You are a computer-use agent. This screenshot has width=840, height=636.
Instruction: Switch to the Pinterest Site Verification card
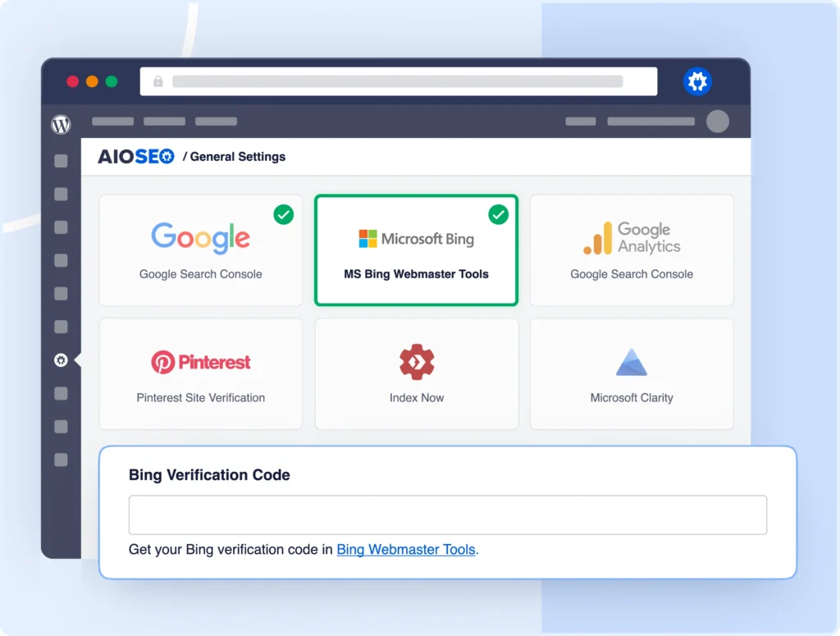tap(200, 374)
